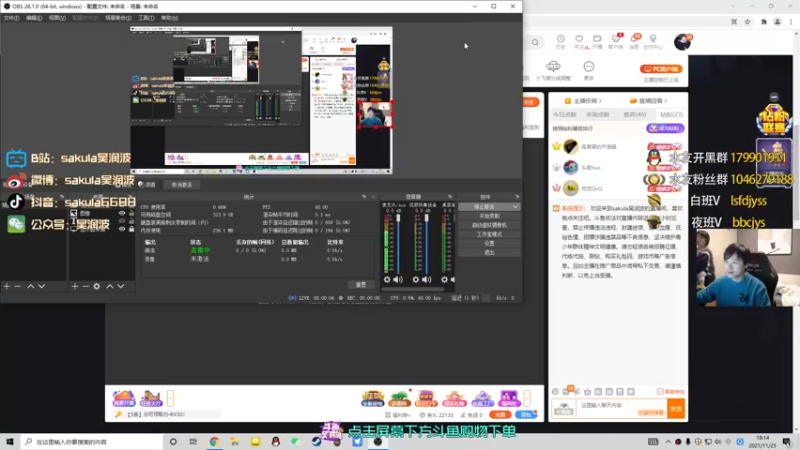
Task: Toggle lock on first source row
Action: click(x=132, y=213)
